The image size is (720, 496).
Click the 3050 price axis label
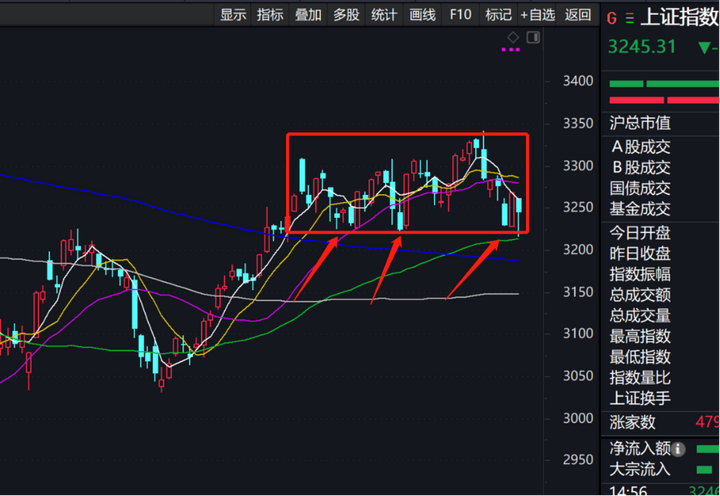(x=578, y=376)
